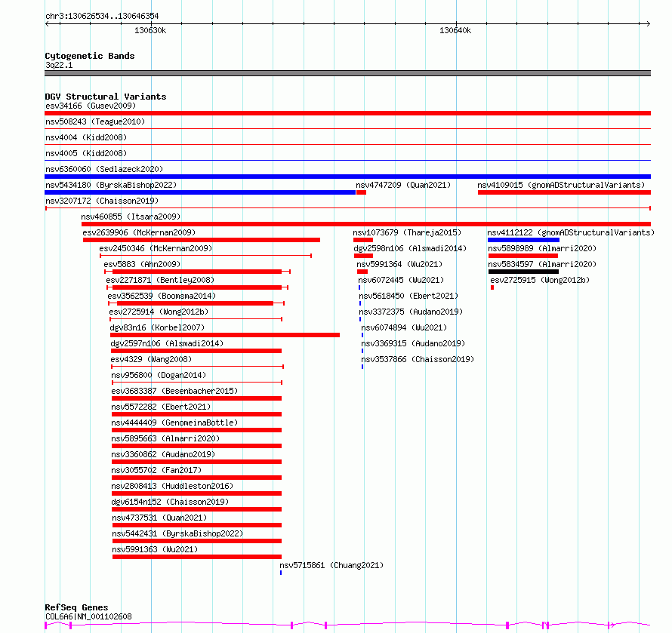Open nsv5572282 (Ebert2021) label
This screenshot has height=633, width=672.
(161, 407)
